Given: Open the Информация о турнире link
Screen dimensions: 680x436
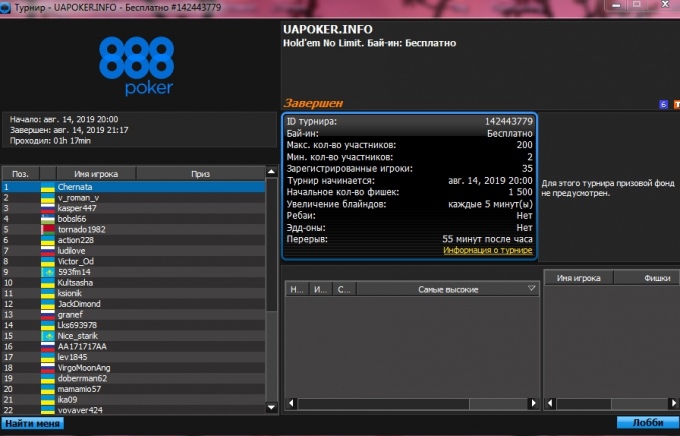Looking at the screenshot, I should pyautogui.click(x=487, y=250).
